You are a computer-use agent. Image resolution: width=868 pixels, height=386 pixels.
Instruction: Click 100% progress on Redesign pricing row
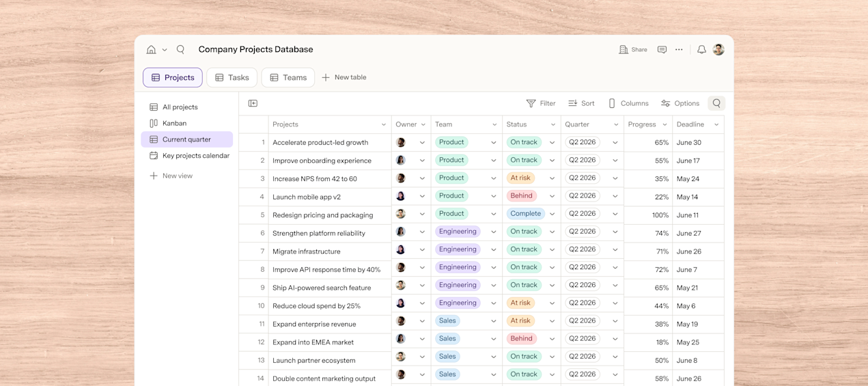click(660, 215)
